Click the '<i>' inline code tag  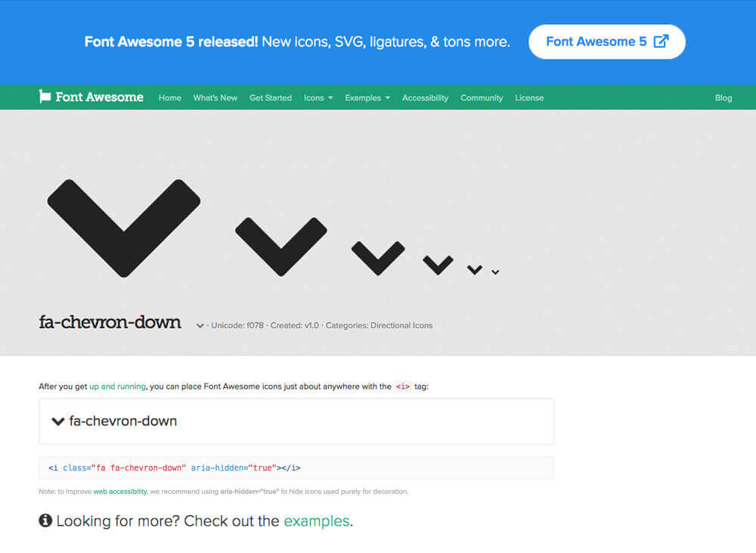tap(403, 387)
